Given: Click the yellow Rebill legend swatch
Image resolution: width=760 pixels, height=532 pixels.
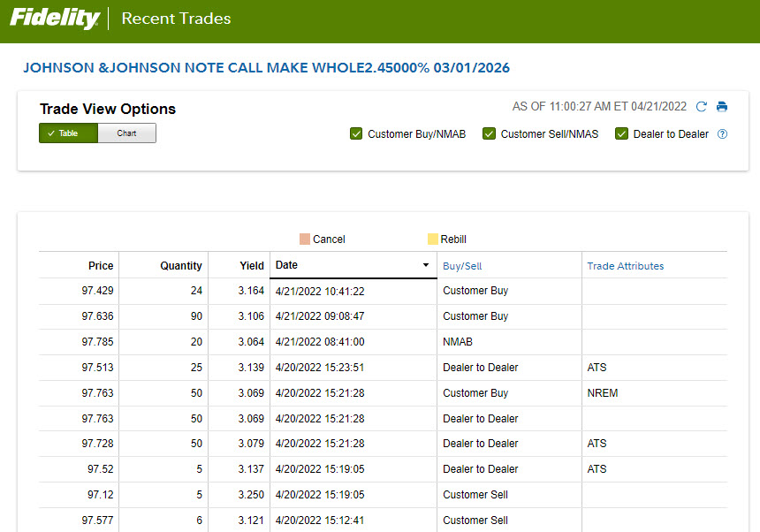Looking at the screenshot, I should click(x=432, y=239).
